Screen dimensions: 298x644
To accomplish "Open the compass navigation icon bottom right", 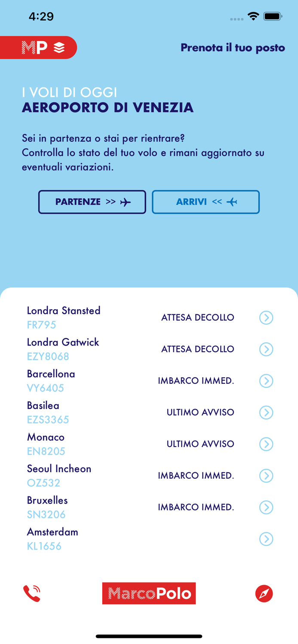I will tap(265, 593).
